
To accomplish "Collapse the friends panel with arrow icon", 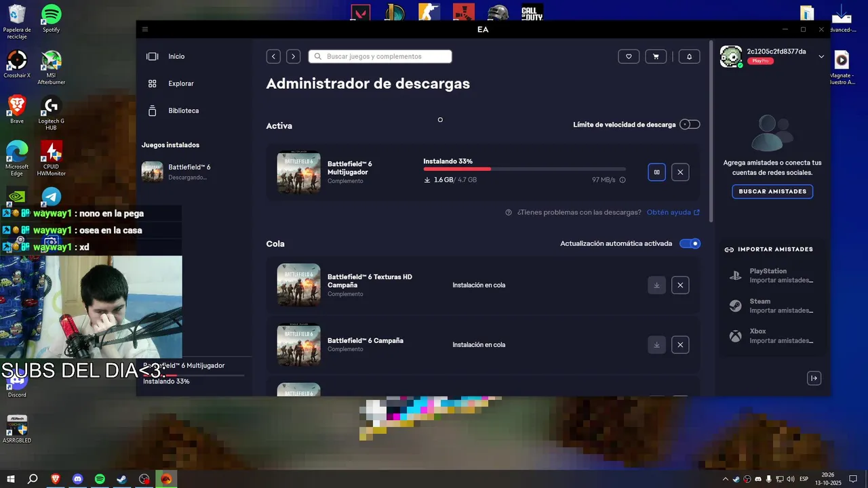I will coord(814,378).
